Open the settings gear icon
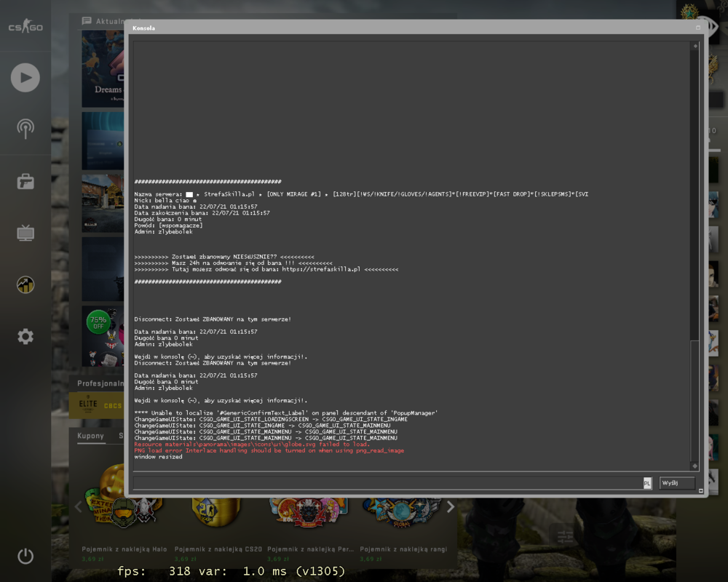This screenshot has width=728, height=582. point(25,336)
